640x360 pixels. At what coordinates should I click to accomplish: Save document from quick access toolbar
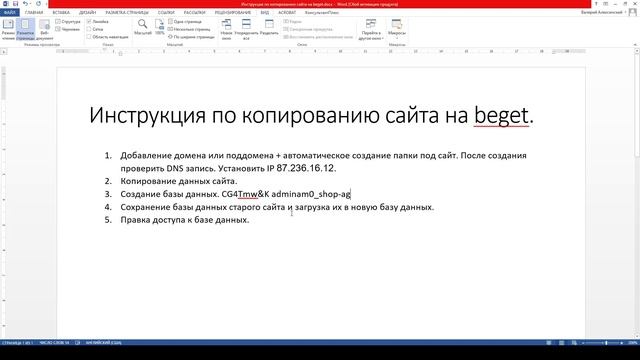pos(16,4)
